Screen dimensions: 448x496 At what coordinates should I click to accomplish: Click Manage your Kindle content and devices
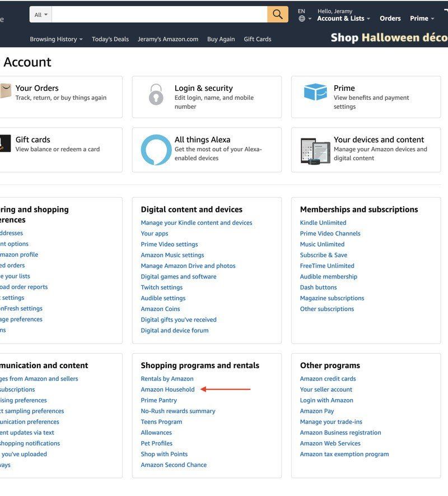coord(197,222)
